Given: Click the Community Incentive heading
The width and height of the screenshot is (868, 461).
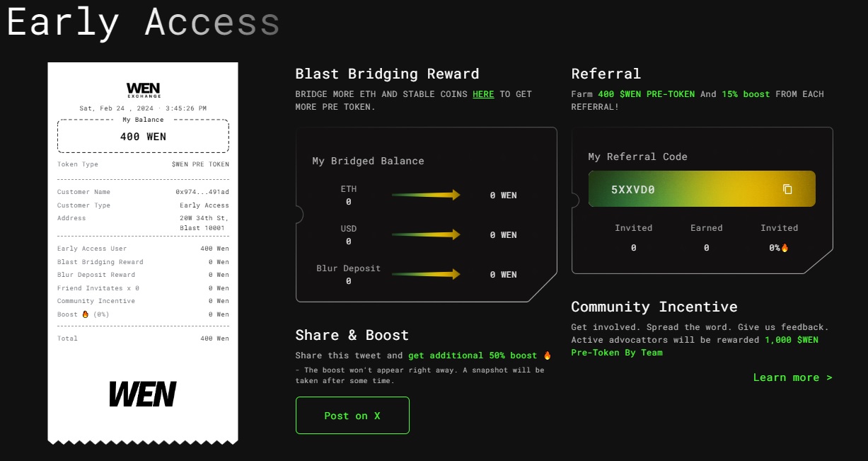Looking at the screenshot, I should pos(654,307).
